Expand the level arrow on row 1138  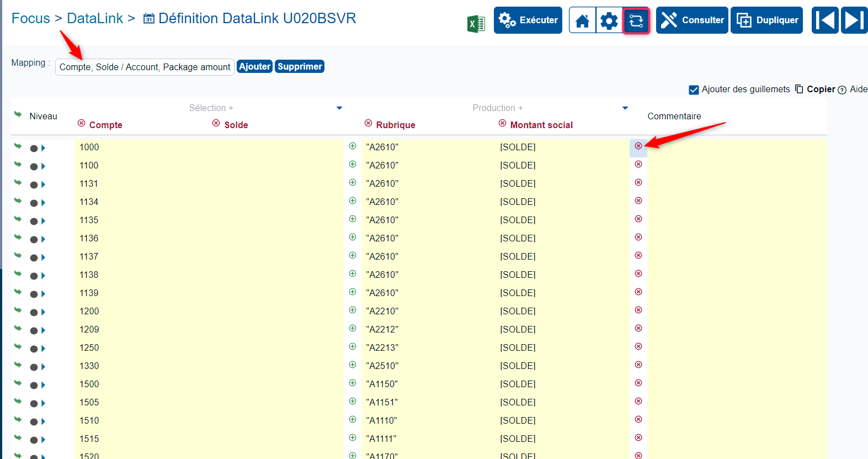[43, 276]
